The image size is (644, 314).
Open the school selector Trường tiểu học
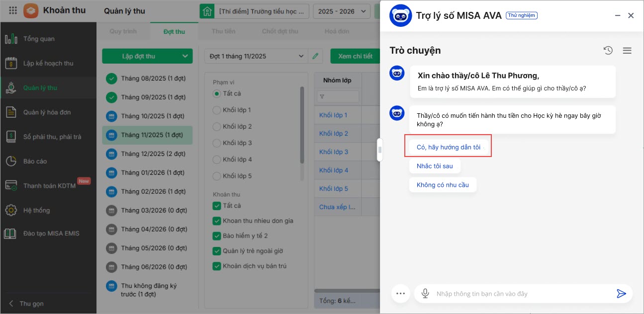[x=261, y=11]
